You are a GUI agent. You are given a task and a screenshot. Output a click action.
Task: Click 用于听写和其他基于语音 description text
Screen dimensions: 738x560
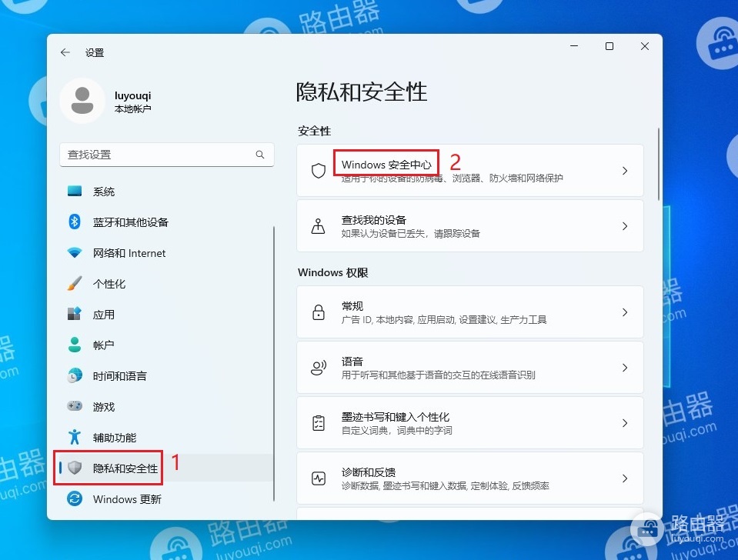click(x=438, y=375)
